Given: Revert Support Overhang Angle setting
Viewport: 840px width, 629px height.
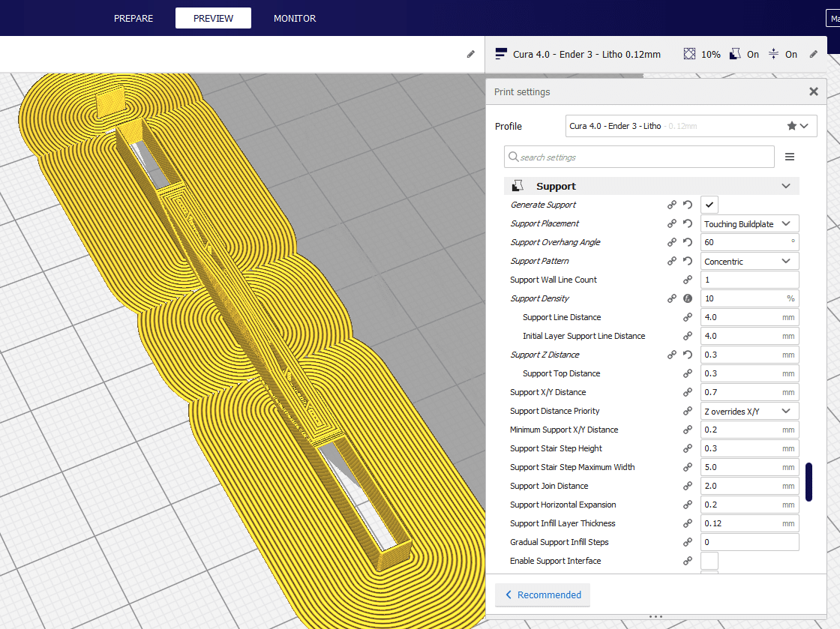Looking at the screenshot, I should [x=688, y=242].
